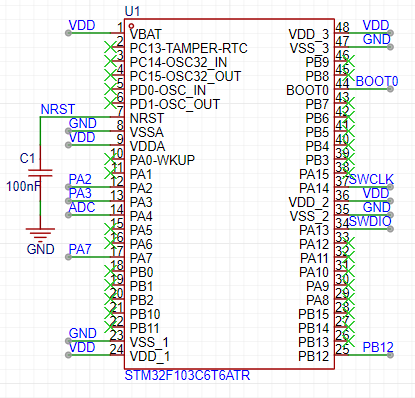The image size is (415, 398).
Task: Select the C1 capacitor symbol
Action: click(40, 173)
